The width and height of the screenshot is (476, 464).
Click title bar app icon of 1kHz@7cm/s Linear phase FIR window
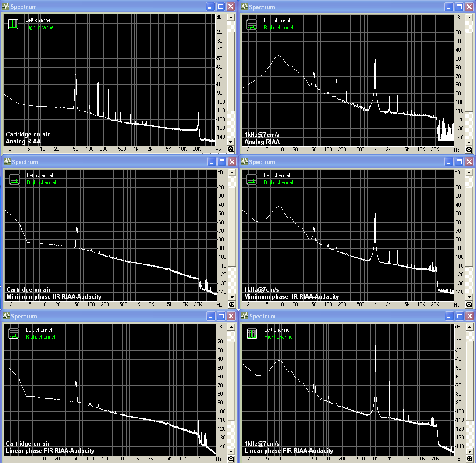coord(245,316)
